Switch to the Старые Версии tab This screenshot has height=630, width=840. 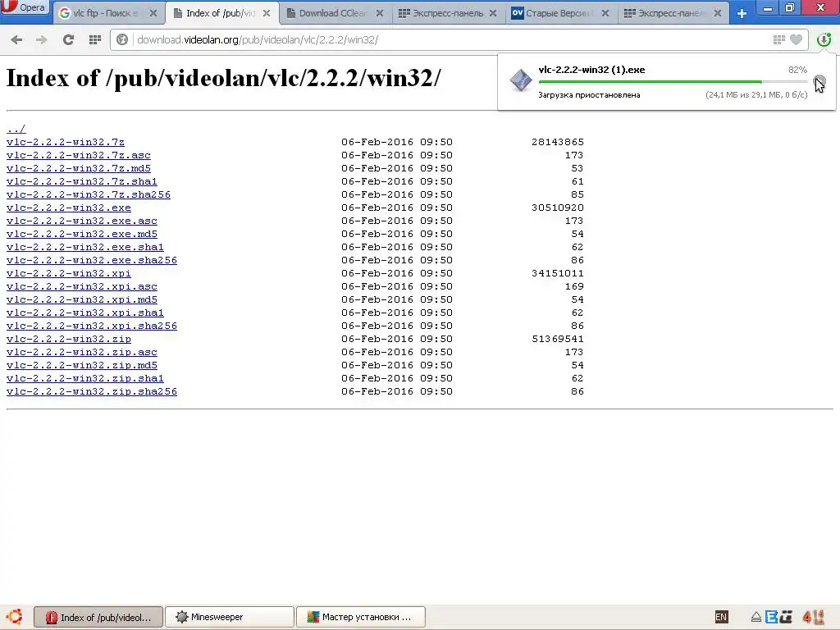(x=557, y=13)
